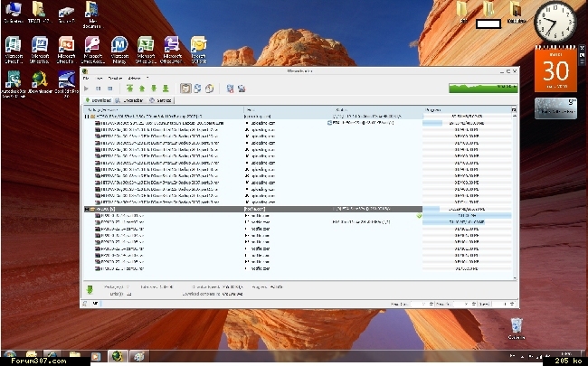This screenshot has width=588, height=366.
Task: Click the table's vertical scrollbar
Action: click(515, 197)
